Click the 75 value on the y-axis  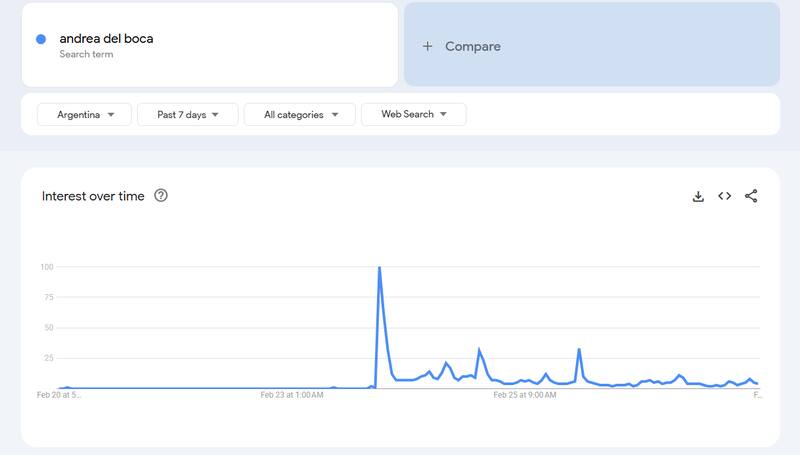pos(48,297)
